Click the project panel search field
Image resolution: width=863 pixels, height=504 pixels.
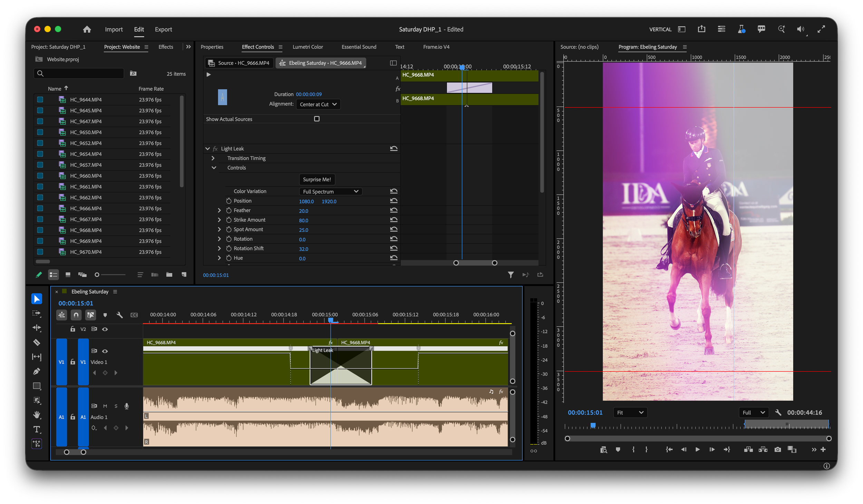[x=79, y=73]
